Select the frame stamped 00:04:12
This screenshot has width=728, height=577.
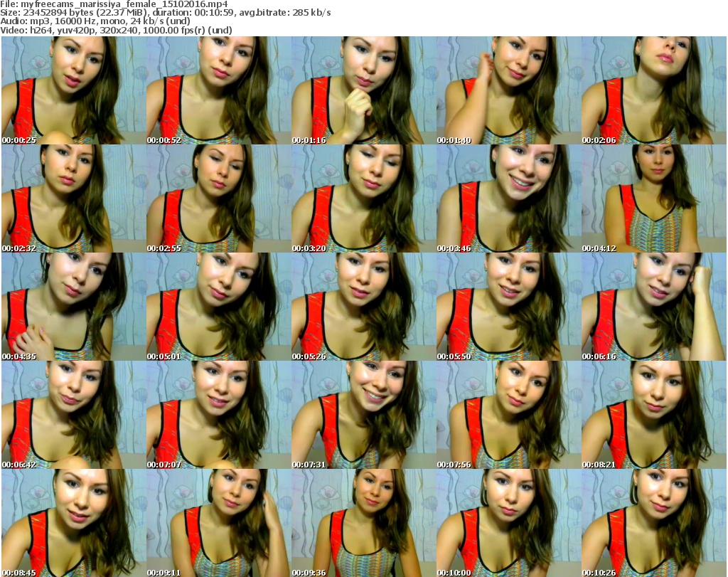(654, 198)
